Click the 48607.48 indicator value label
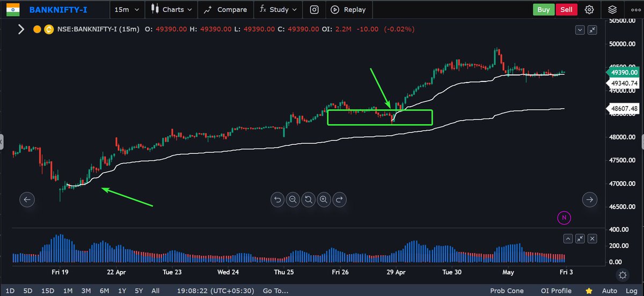644x296 pixels. tap(624, 108)
